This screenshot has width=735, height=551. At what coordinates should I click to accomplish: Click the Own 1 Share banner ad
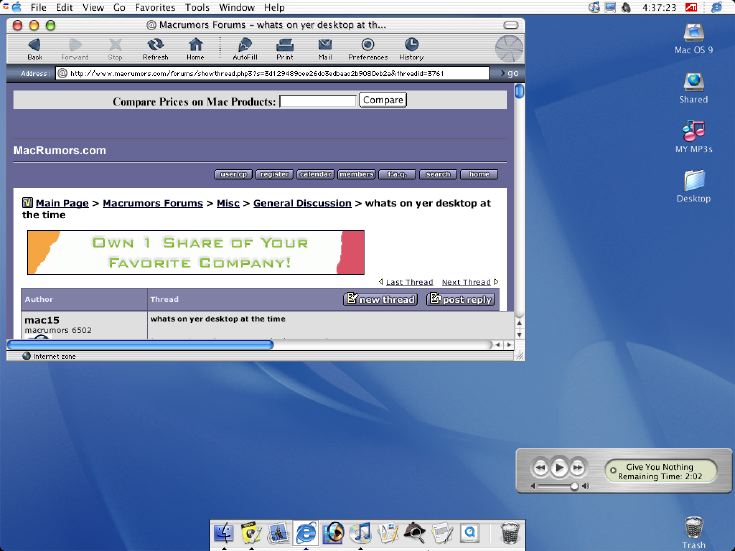[196, 252]
